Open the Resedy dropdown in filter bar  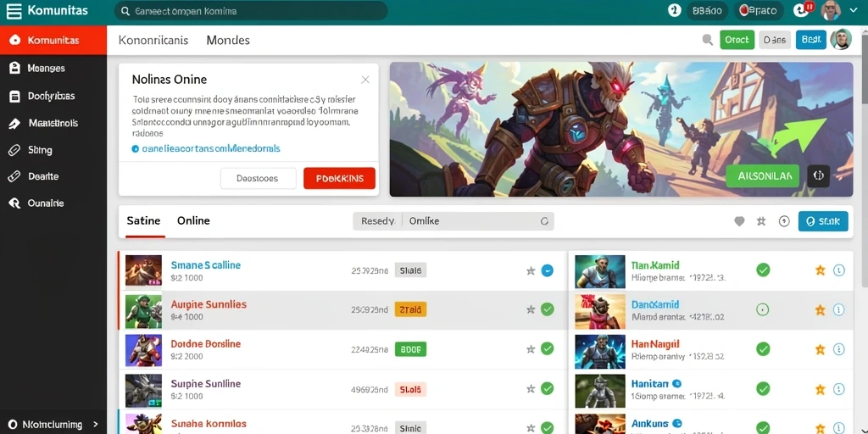(x=378, y=221)
